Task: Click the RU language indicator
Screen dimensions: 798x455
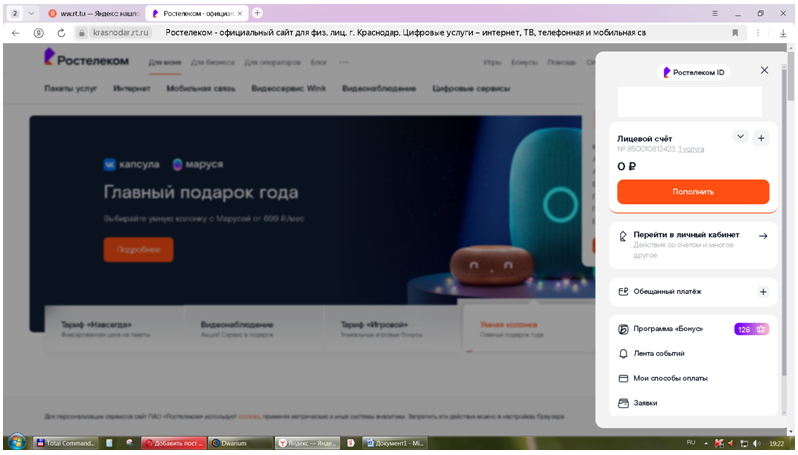Action: tap(691, 443)
